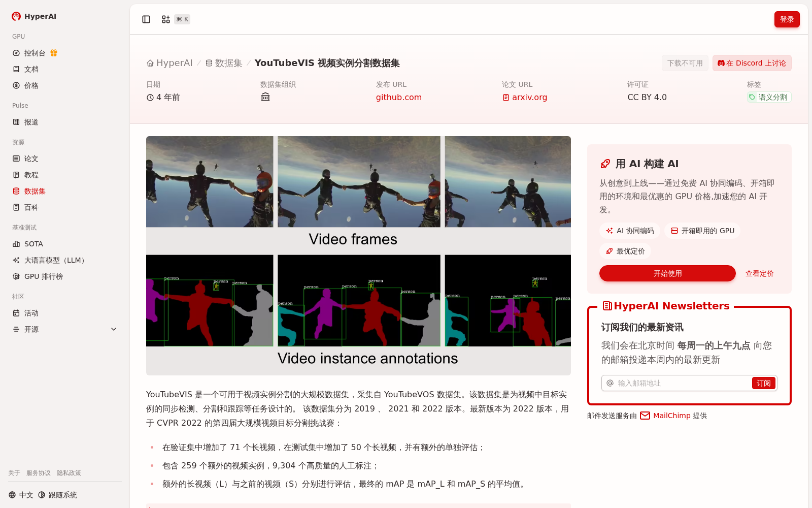Image resolution: width=812 pixels, height=508 pixels.
Task: Open 文档 in the sidebar
Action: (x=65, y=69)
